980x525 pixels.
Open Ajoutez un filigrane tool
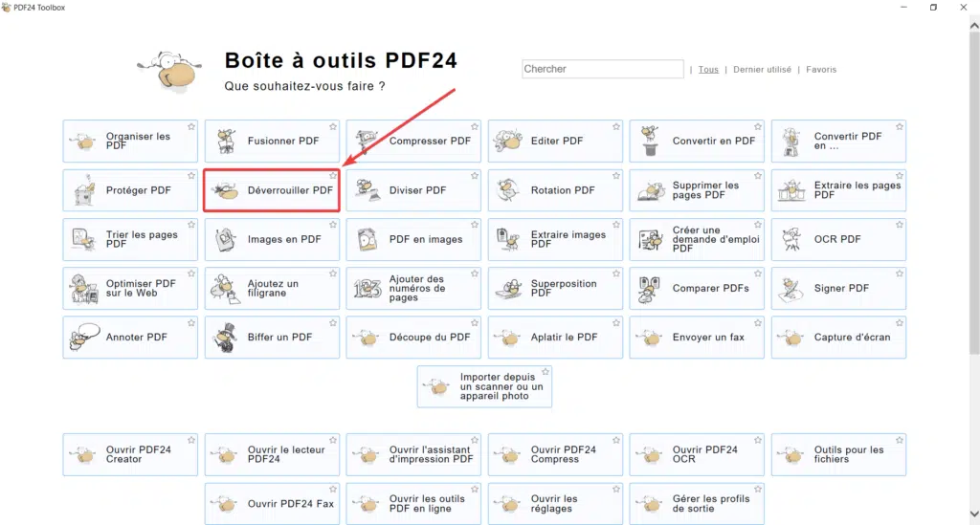(272, 289)
